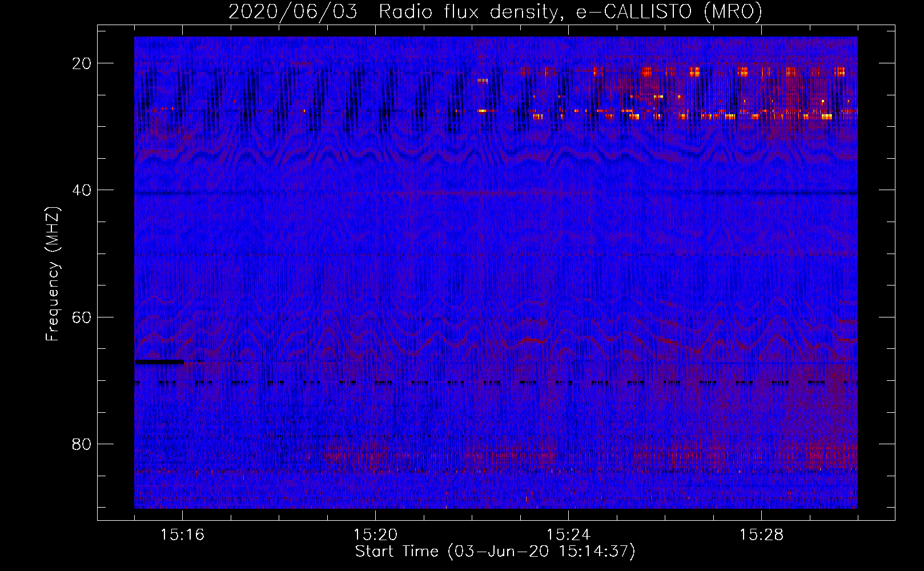Click the 20 MHz frequency tick label

click(82, 63)
